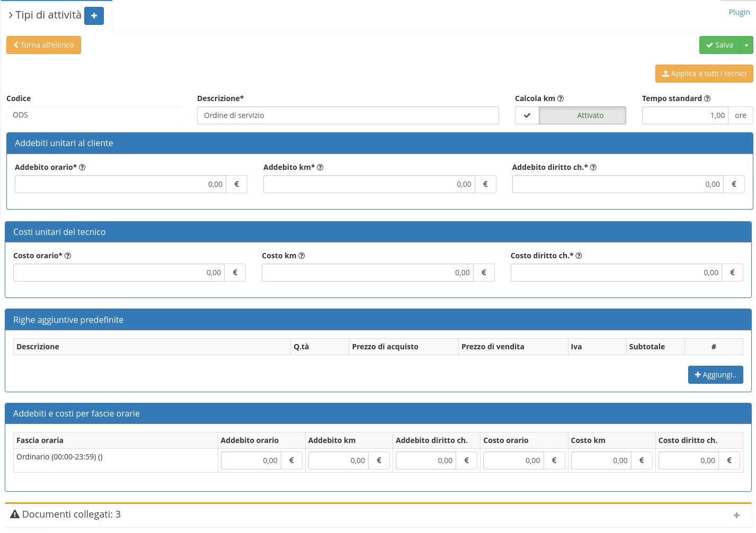Click help icon next to Addebito km
756x533 pixels.
pos(320,167)
